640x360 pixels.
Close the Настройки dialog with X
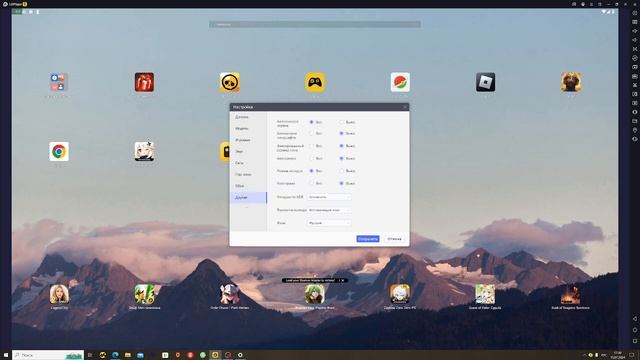[x=405, y=107]
